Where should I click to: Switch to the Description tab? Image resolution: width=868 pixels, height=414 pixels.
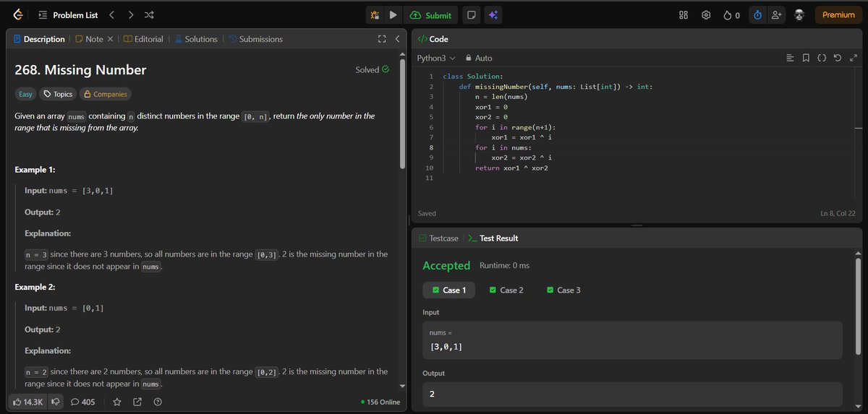tap(40, 39)
